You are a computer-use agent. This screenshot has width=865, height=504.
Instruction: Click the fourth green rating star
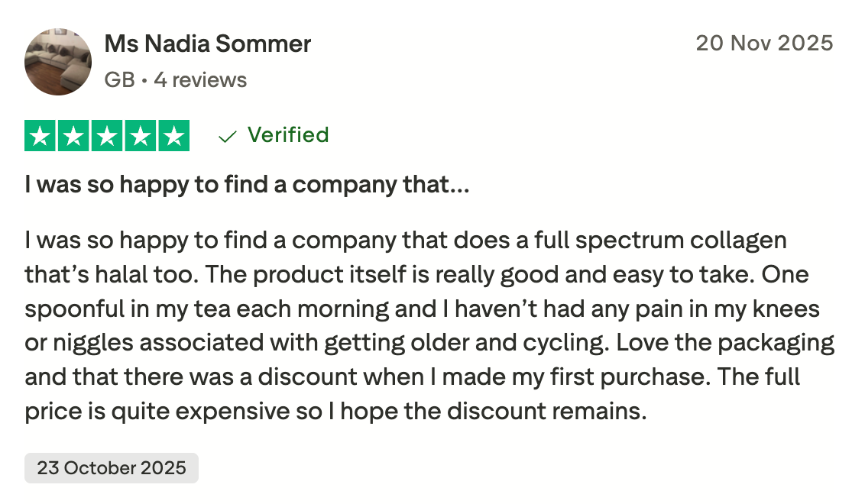tap(141, 136)
